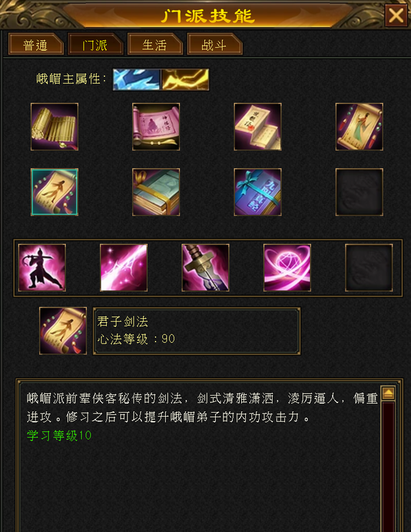This screenshot has height=532, width=411.
Task: Open the 战斗 tab
Action: pyautogui.click(x=214, y=44)
